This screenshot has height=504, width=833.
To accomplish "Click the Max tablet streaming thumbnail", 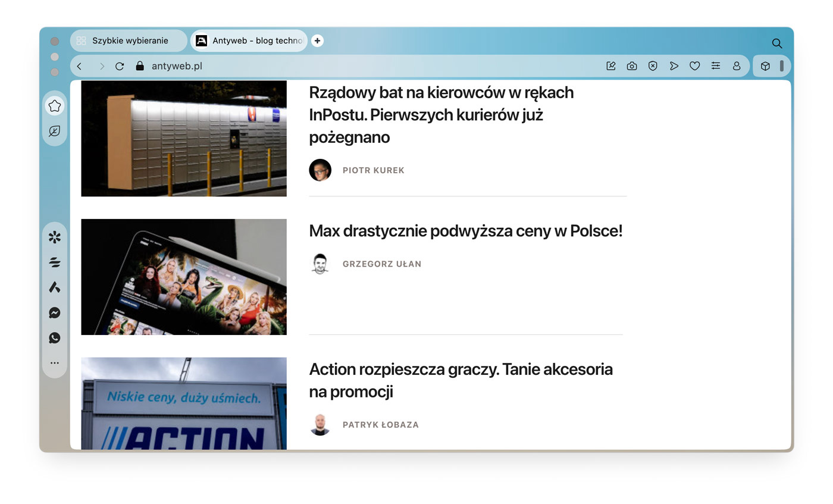I will coord(184,277).
